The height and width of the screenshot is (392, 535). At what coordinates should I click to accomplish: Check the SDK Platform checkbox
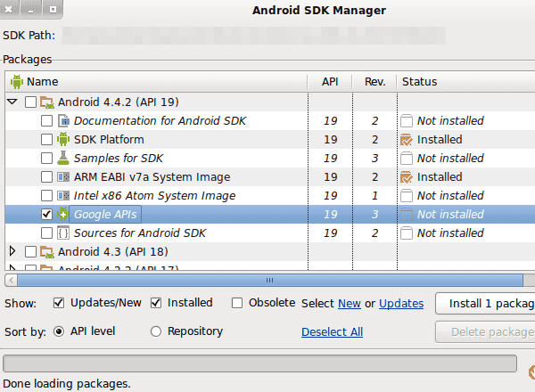[46, 139]
